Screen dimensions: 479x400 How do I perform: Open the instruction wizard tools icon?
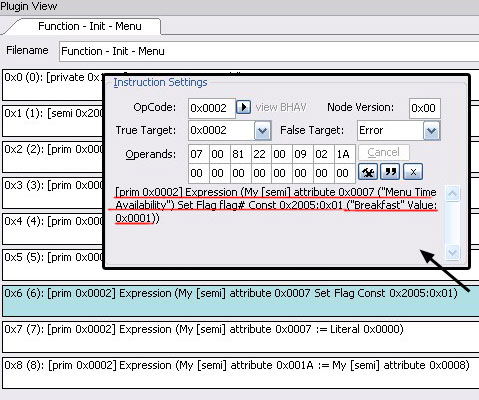pyautogui.click(x=368, y=172)
